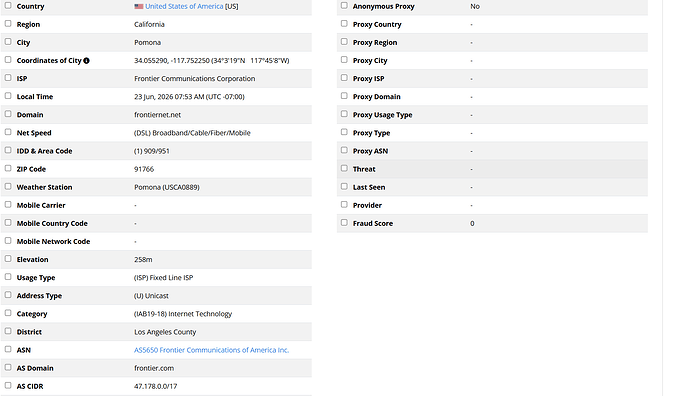Tick the checkbox in the ISP row reading Frontier Communications Corporation
690x396 pixels.
8,78
